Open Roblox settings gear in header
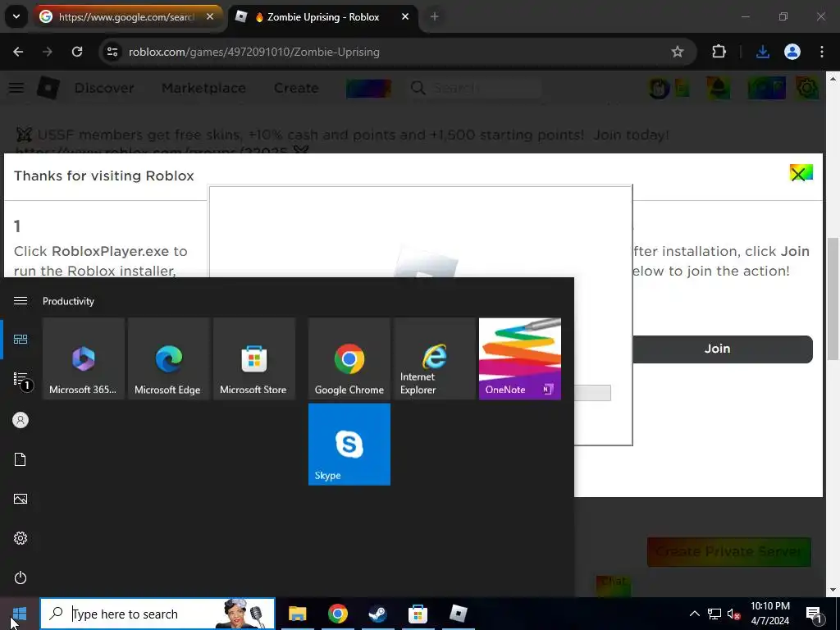The height and width of the screenshot is (630, 840). click(807, 89)
